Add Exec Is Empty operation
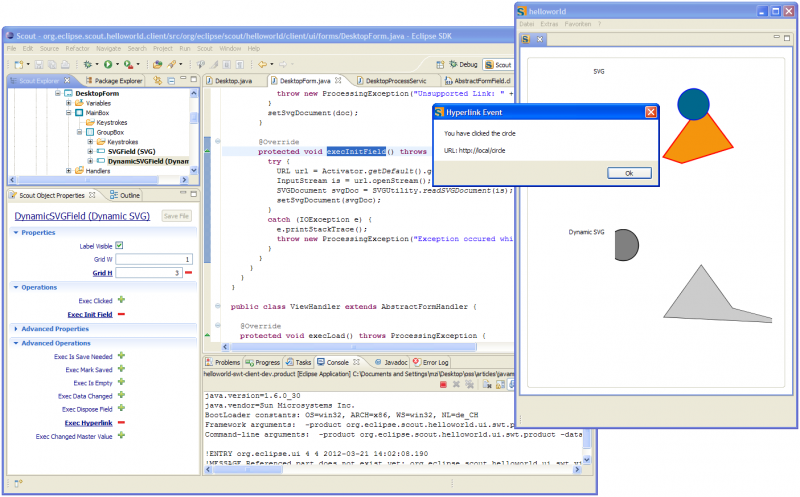This screenshot has width=800, height=497. point(121,382)
